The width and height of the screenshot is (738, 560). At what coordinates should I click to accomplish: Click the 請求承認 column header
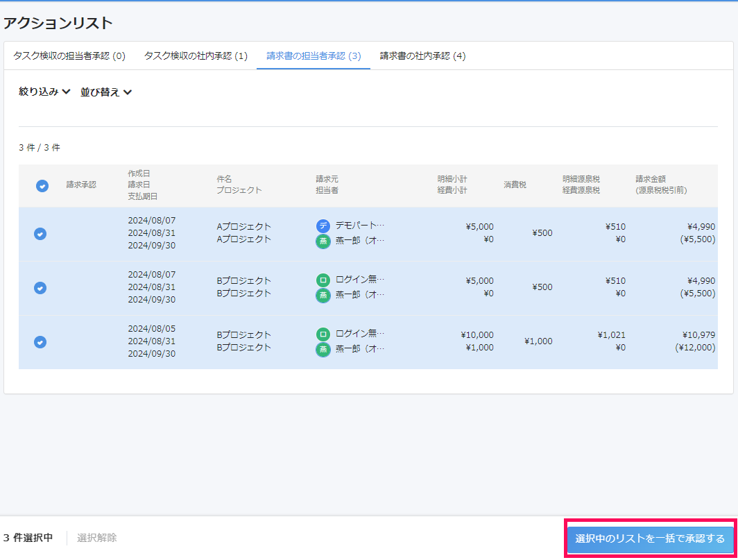click(x=81, y=185)
